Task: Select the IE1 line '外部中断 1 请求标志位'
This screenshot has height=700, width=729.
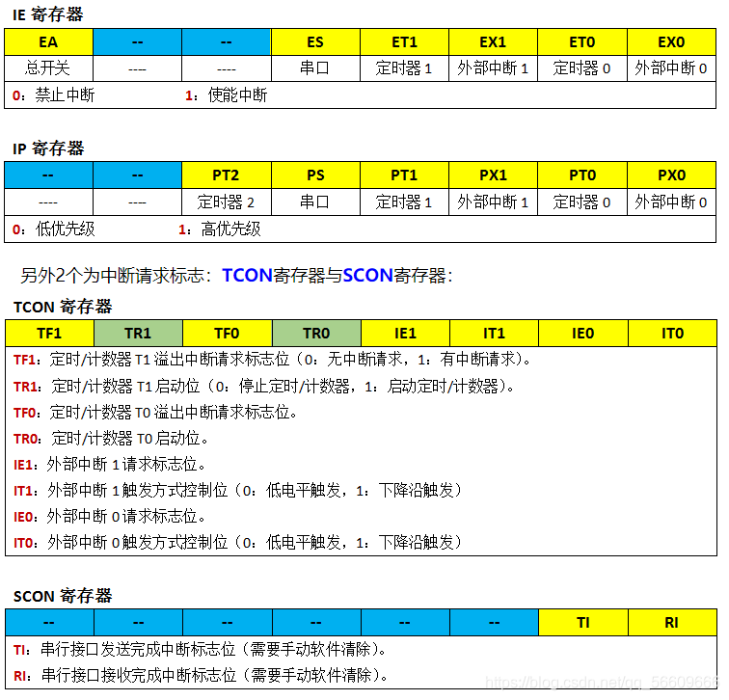Action: (109, 465)
